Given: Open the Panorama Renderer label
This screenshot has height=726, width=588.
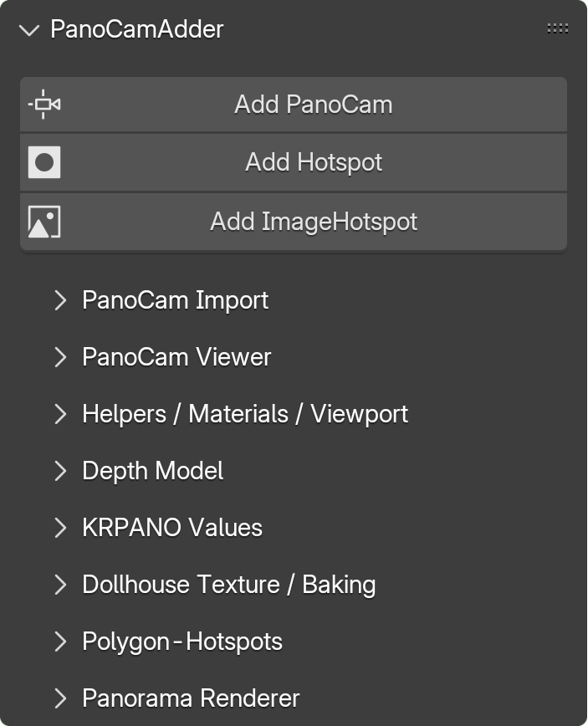Looking at the screenshot, I should point(191,698).
